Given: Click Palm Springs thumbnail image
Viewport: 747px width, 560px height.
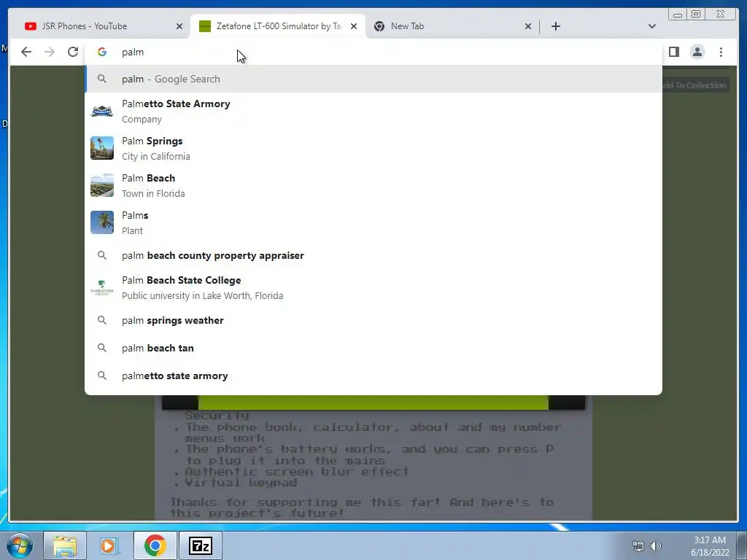Looking at the screenshot, I should [x=102, y=148].
